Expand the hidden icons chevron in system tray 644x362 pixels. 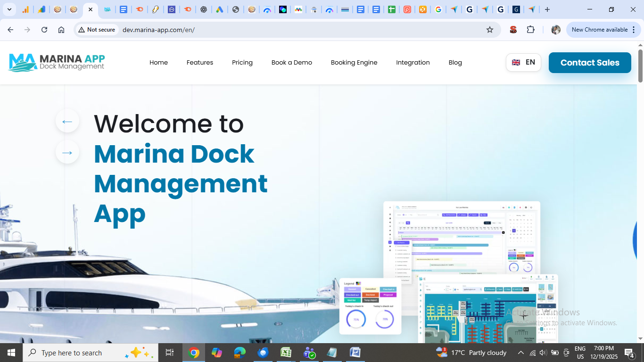(x=520, y=352)
